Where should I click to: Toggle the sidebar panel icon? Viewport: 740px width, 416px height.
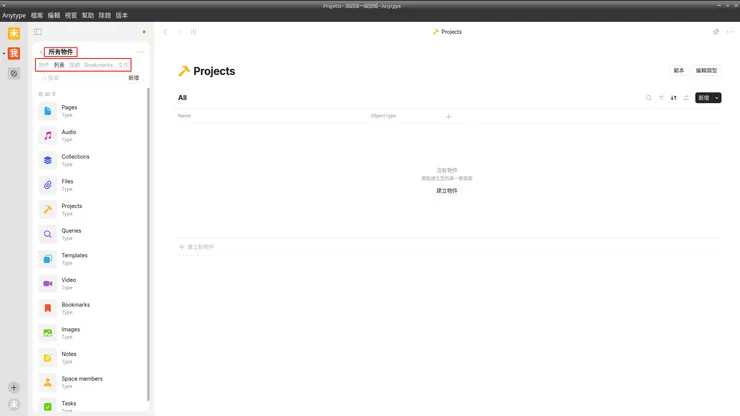[38, 32]
